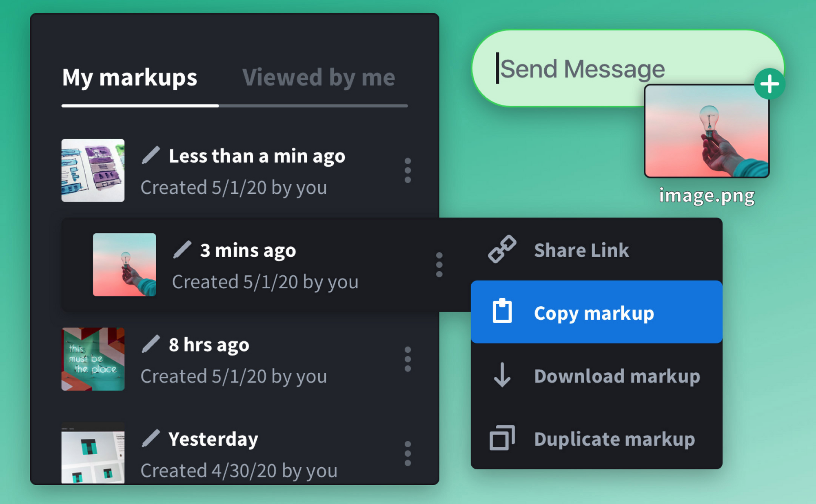Open three-dot menu for 3 mins ago markup
The width and height of the screenshot is (816, 504).
tap(439, 265)
